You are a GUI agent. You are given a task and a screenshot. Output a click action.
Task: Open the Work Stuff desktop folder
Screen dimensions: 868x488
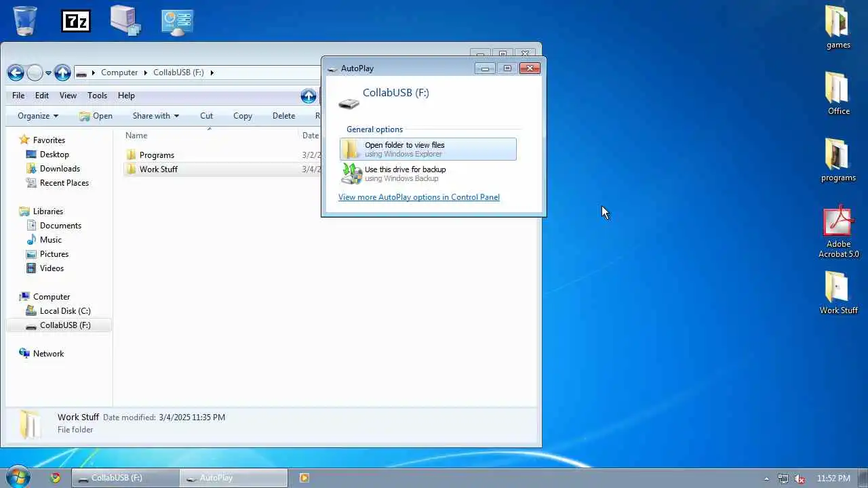click(838, 293)
